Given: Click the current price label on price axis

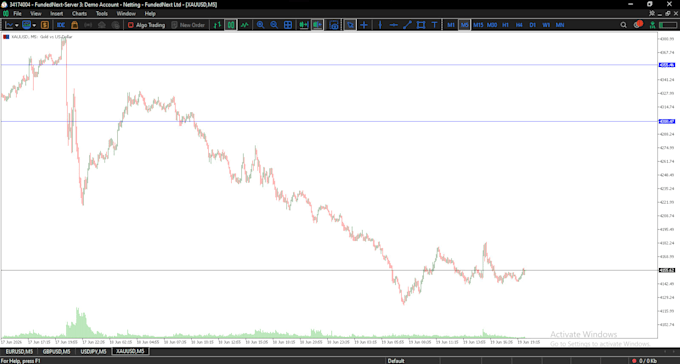Looking at the screenshot, I should (x=667, y=270).
